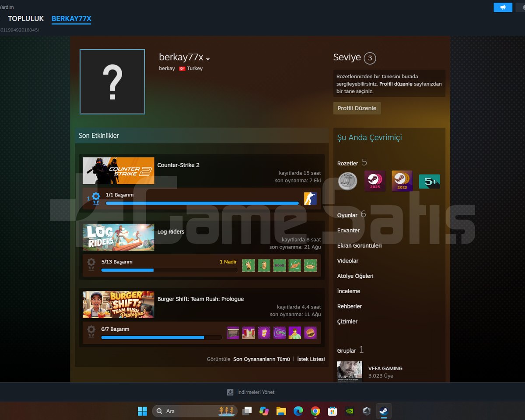Click the VEFA GAMING group avatar
This screenshot has width=525, height=420.
[350, 371]
